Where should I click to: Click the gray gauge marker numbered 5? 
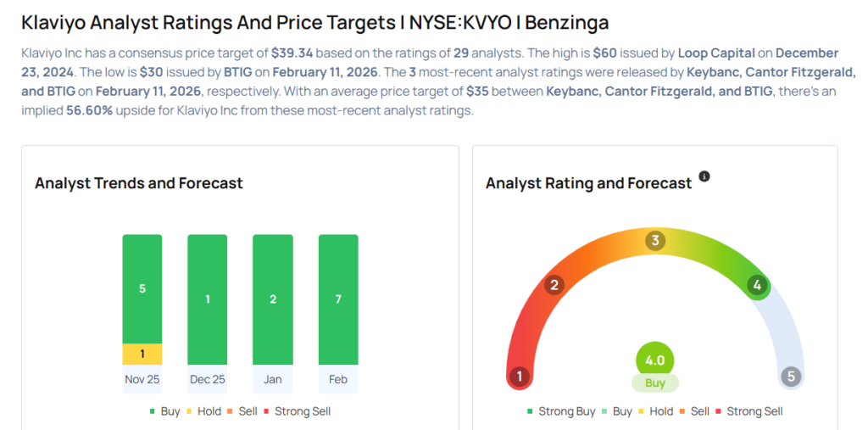[791, 376]
